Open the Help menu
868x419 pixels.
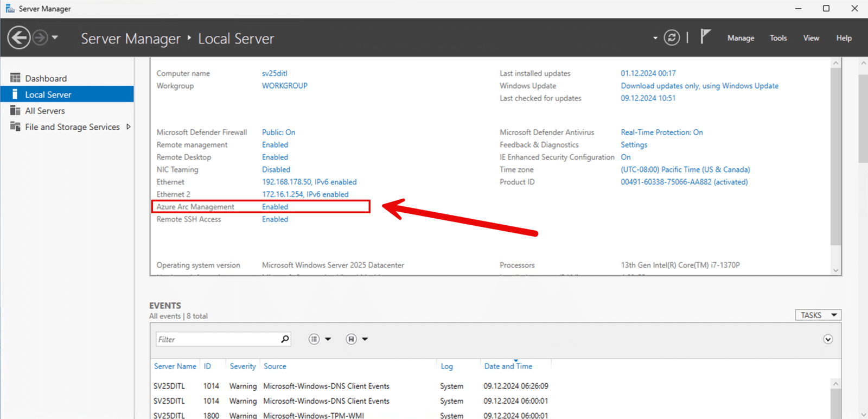tap(844, 38)
